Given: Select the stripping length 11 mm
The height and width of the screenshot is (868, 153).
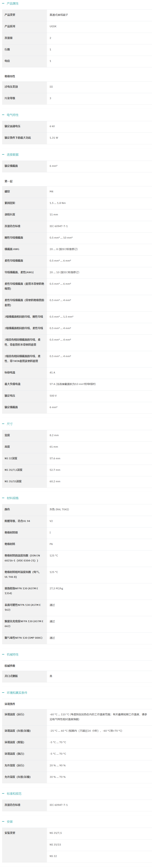Looking at the screenshot, I should [54, 214].
